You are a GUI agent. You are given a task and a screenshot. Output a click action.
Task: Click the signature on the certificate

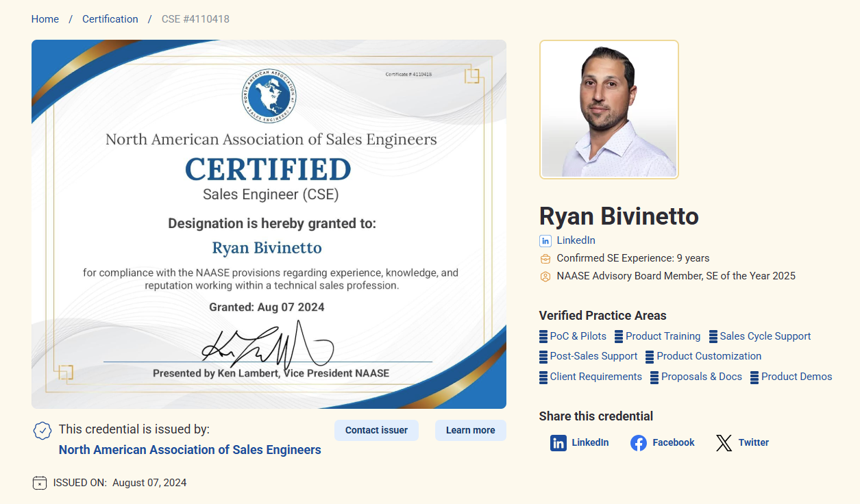tap(267, 345)
